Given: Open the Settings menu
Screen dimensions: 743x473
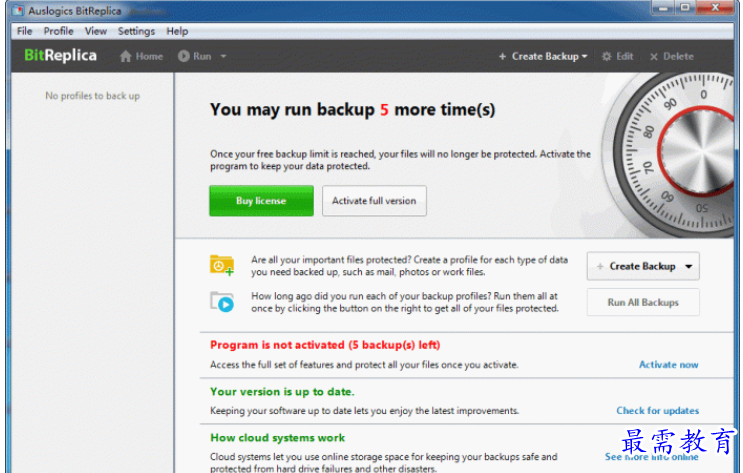Looking at the screenshot, I should 136,31.
